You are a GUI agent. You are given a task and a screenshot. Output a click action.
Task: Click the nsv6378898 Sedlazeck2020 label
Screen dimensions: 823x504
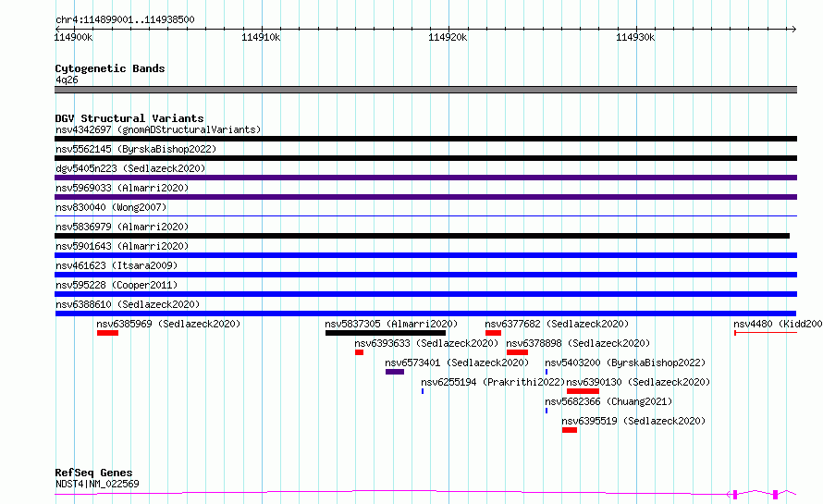point(578,343)
